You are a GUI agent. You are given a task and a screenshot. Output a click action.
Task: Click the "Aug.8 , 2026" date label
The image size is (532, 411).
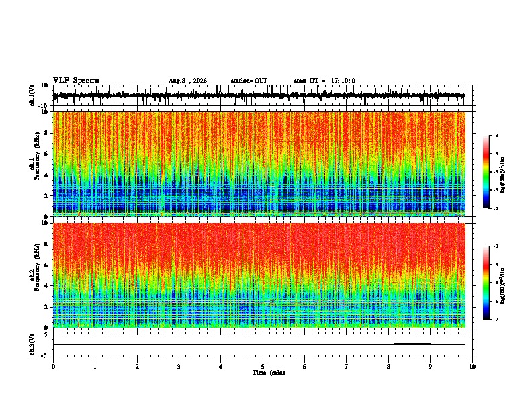pos(187,81)
